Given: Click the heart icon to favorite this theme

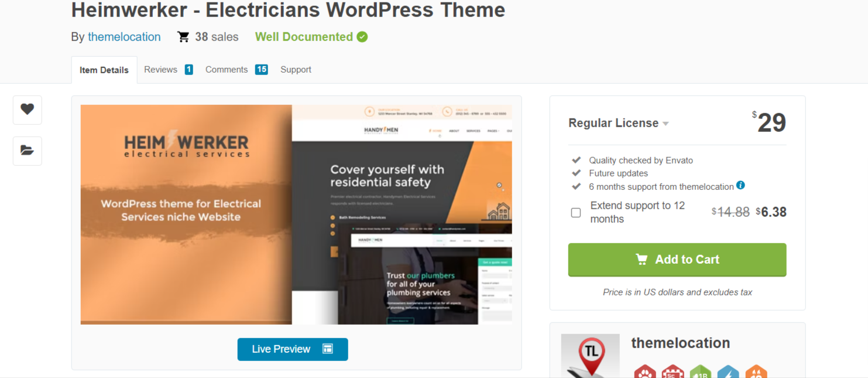Looking at the screenshot, I should click(x=27, y=110).
